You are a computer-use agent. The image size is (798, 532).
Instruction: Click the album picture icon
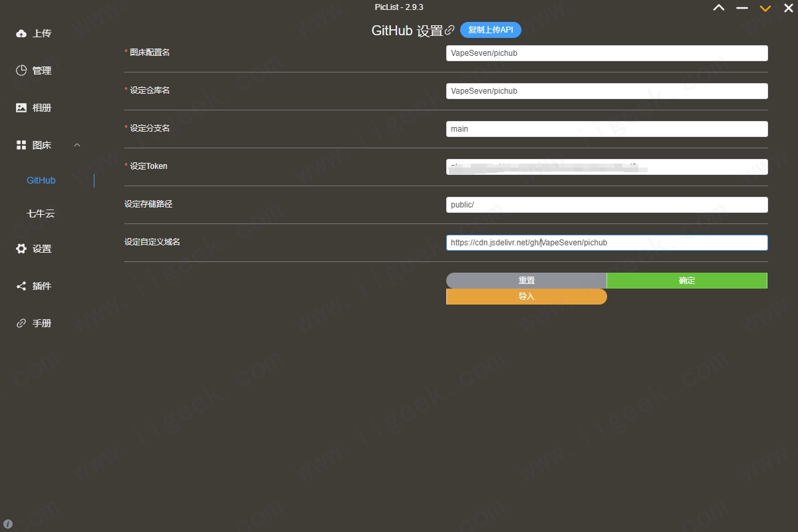point(21,108)
